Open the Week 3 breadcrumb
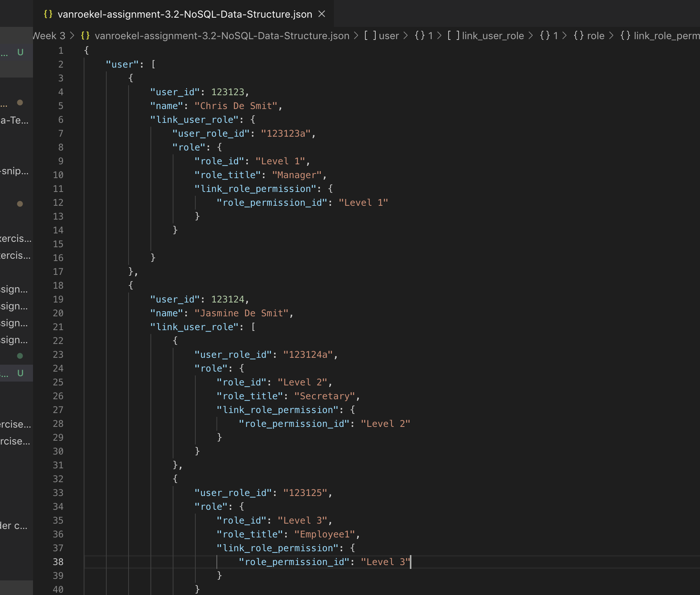Viewport: 700px width, 595px height. 50,36
